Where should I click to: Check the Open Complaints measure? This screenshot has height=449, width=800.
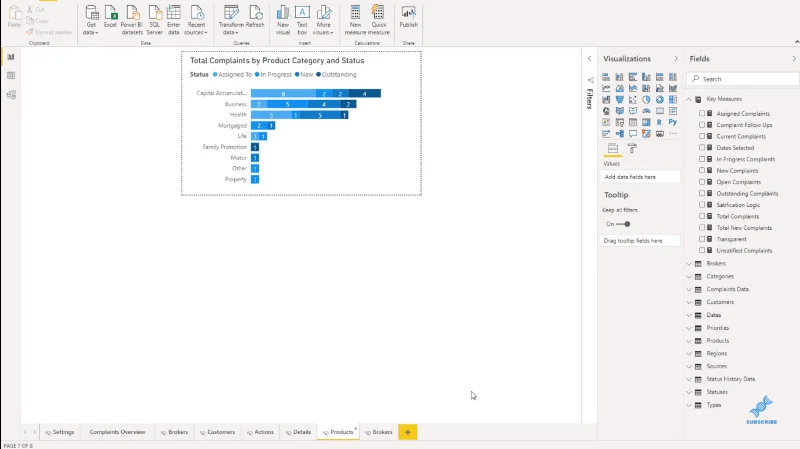click(702, 182)
